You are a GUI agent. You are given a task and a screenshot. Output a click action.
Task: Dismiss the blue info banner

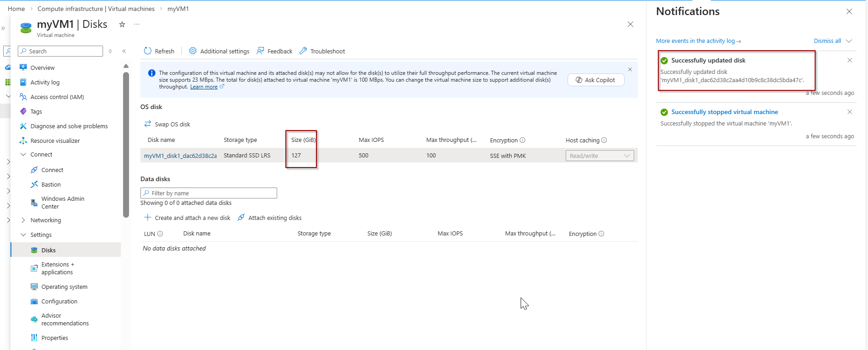point(630,69)
